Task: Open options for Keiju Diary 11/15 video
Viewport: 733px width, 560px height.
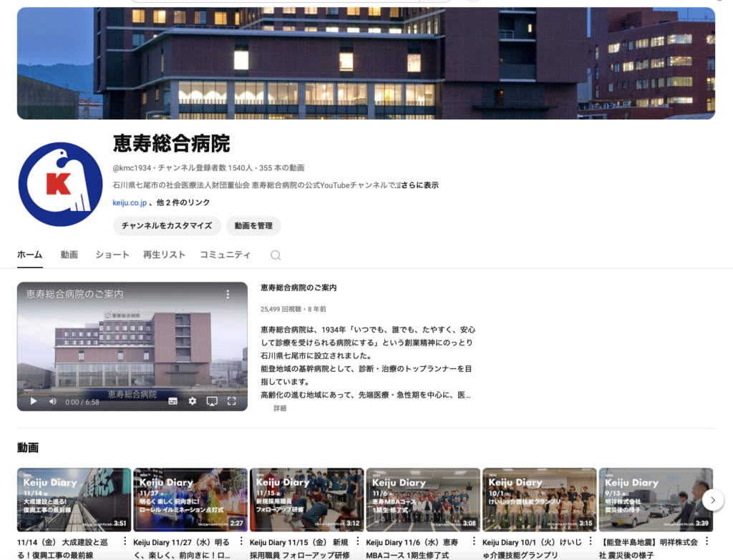Action: pos(358,541)
